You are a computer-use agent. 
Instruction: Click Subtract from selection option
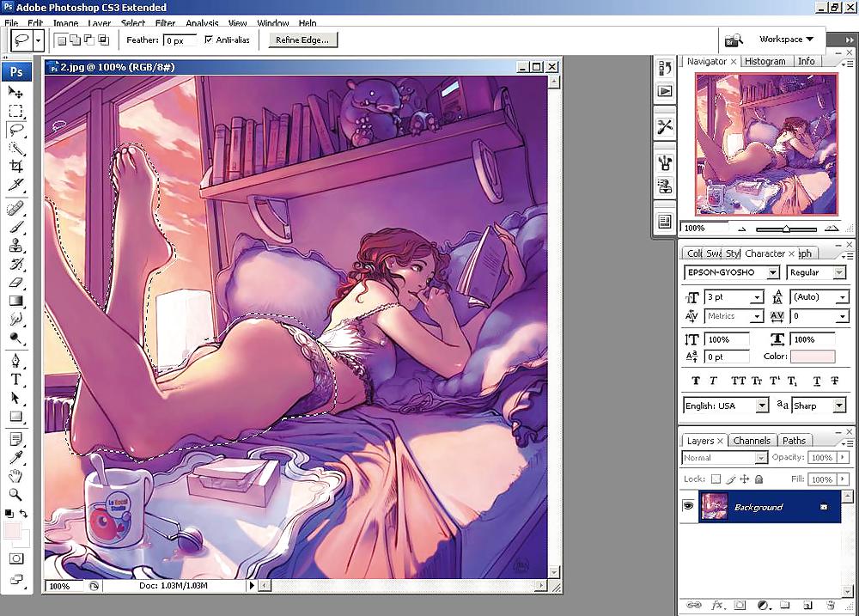(88, 40)
